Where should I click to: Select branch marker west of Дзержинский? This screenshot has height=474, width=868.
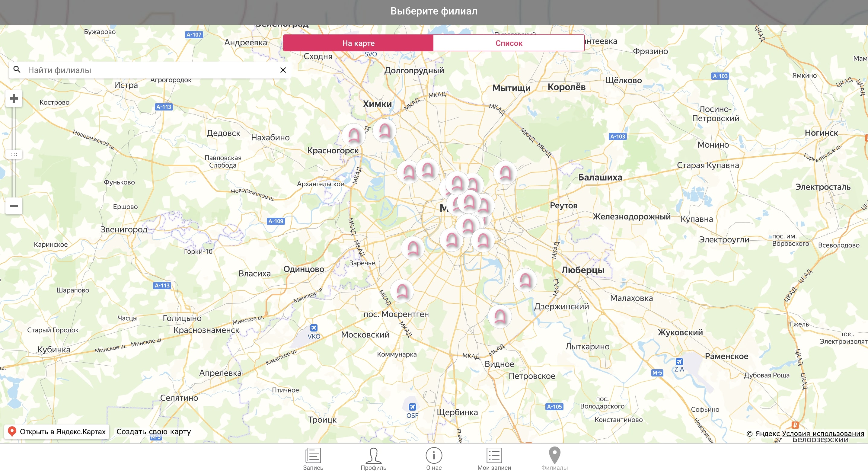500,316
